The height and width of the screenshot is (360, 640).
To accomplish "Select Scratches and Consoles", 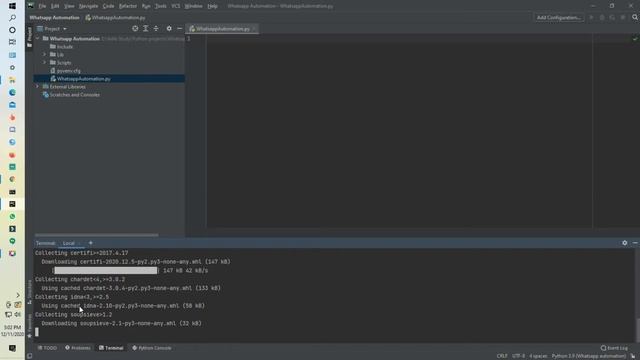I will (x=71, y=95).
